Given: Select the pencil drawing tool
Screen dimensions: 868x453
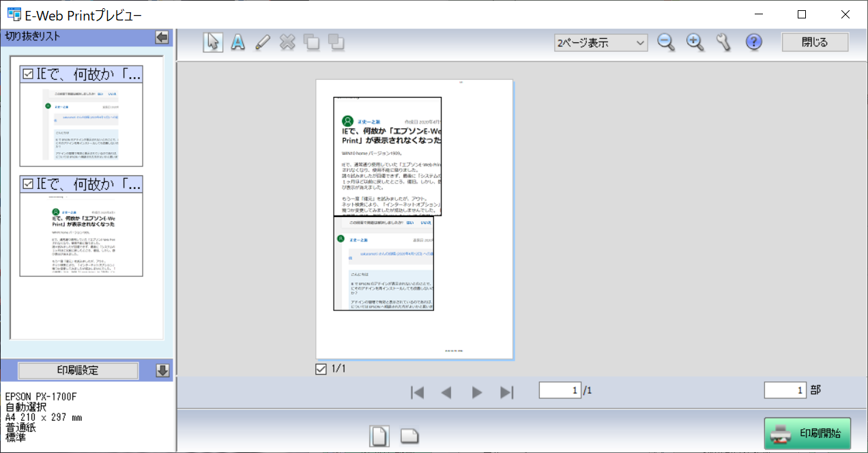Looking at the screenshot, I should [x=263, y=42].
